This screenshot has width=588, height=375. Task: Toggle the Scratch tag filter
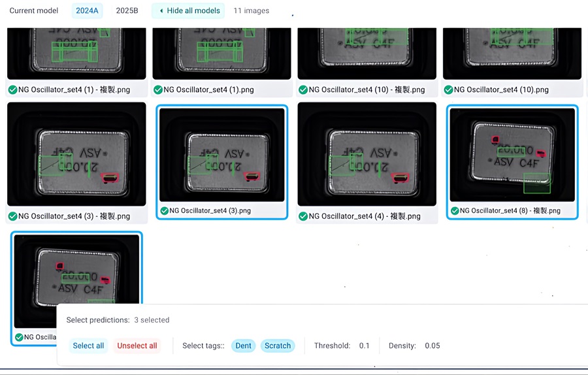coord(278,346)
